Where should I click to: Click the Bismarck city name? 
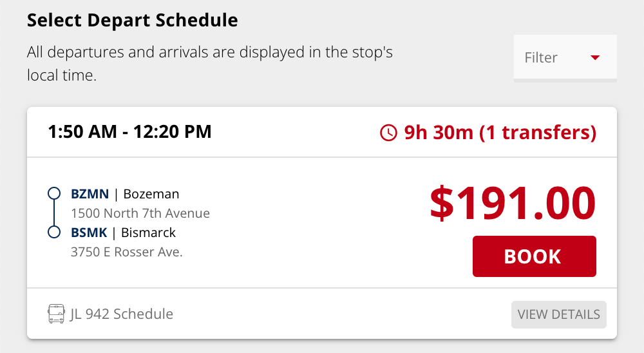[148, 233]
